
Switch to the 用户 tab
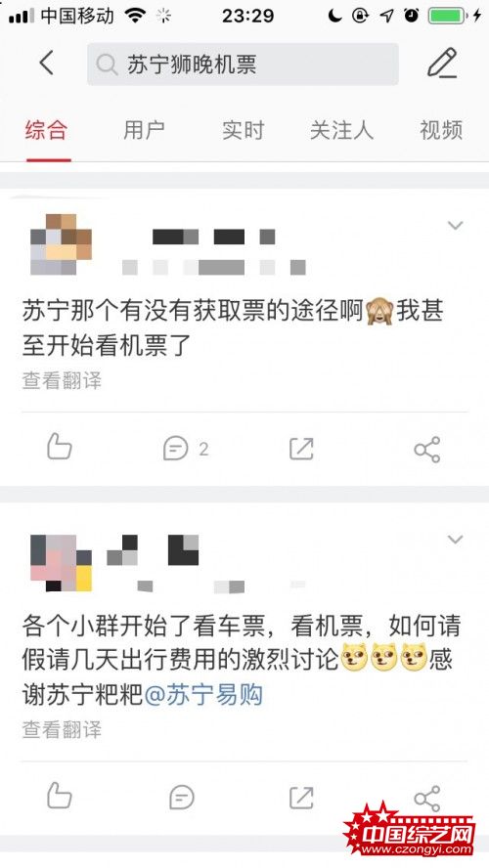[144, 130]
